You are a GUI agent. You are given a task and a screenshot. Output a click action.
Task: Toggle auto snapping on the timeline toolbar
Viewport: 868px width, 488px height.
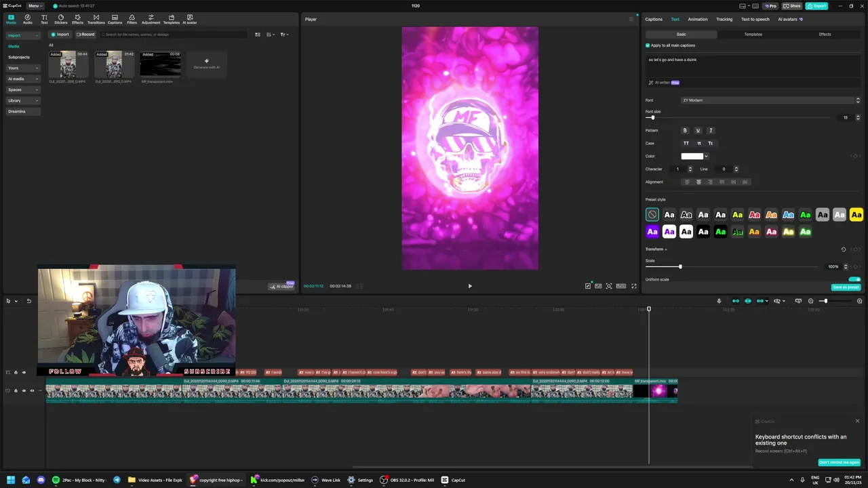click(x=748, y=301)
